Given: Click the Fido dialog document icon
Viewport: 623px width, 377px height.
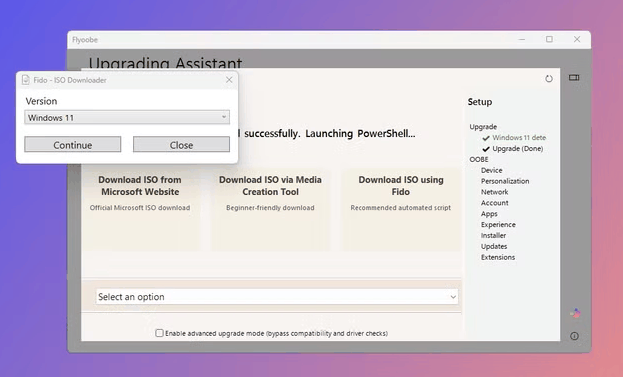Looking at the screenshot, I should [26, 80].
